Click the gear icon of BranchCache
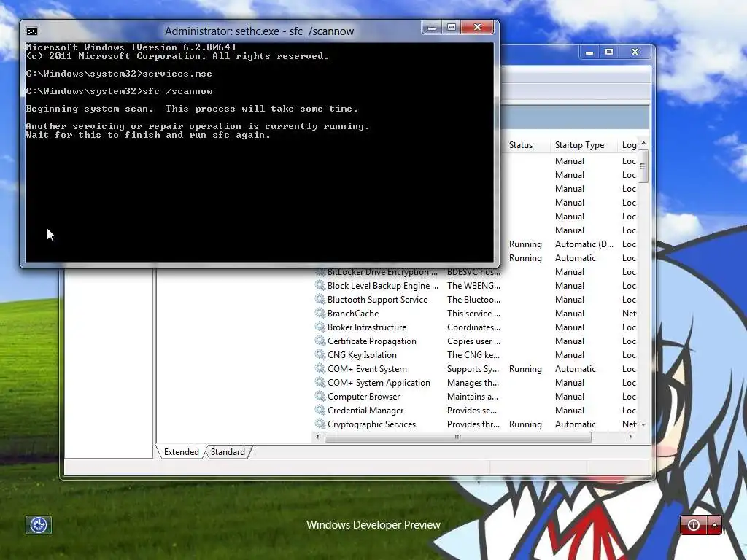This screenshot has height=560, width=747. 320,313
